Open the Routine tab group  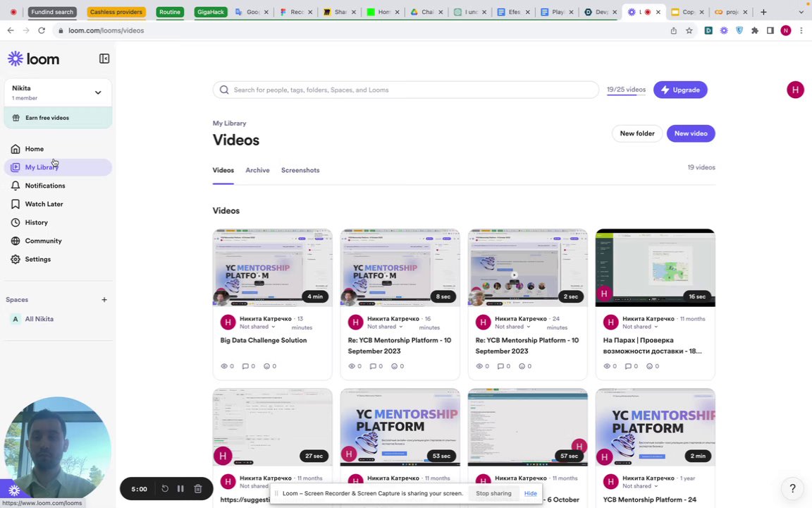coord(170,12)
